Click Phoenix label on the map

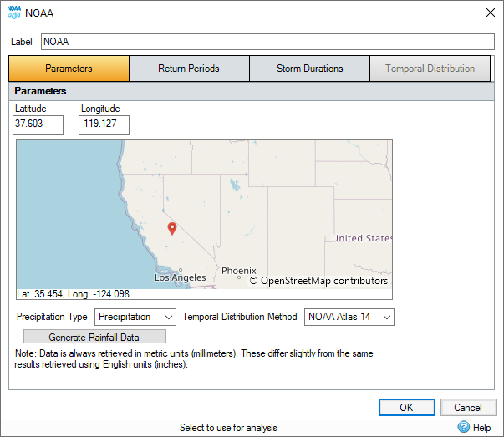[x=239, y=271]
